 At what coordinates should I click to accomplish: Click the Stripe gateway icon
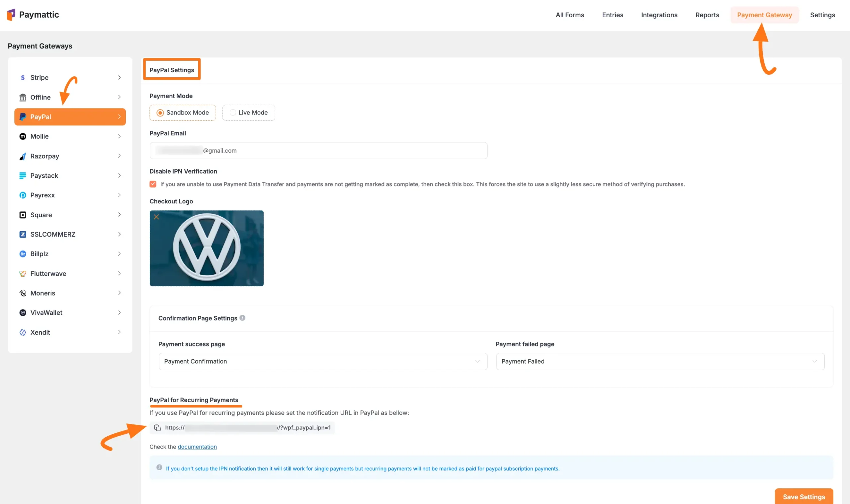click(x=23, y=77)
